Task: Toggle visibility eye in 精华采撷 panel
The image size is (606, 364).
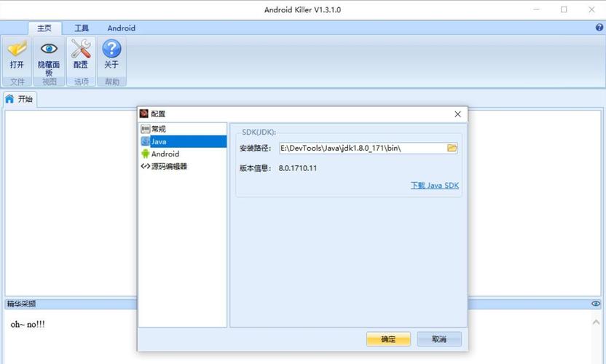Action: click(x=596, y=304)
